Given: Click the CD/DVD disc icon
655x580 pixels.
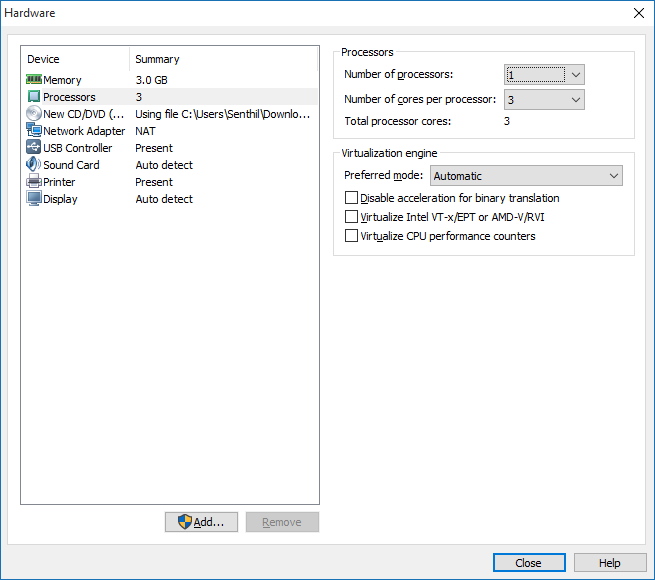Looking at the screenshot, I should point(34,114).
